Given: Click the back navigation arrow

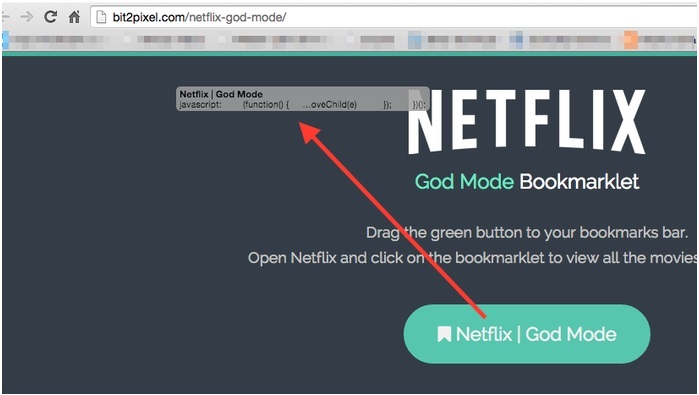Looking at the screenshot, I should tap(5, 17).
